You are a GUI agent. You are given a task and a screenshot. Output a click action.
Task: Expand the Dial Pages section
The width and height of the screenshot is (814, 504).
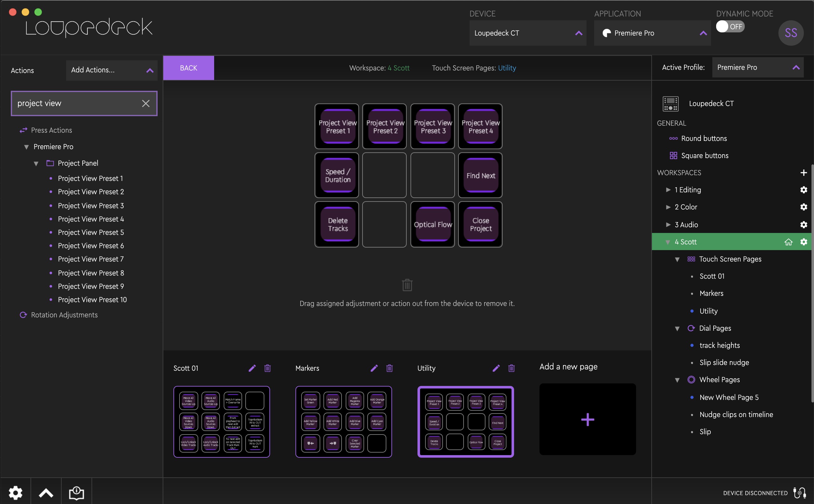[676, 328]
